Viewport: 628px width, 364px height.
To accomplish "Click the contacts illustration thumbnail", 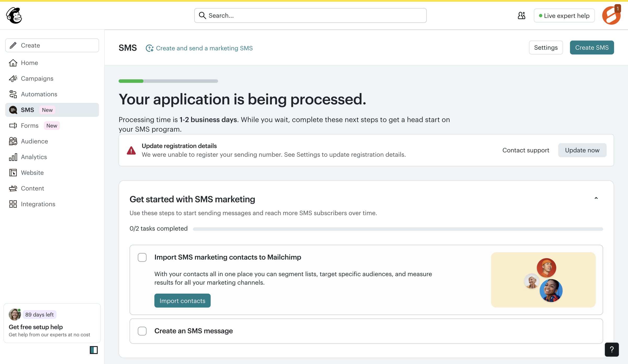I will click(x=543, y=280).
